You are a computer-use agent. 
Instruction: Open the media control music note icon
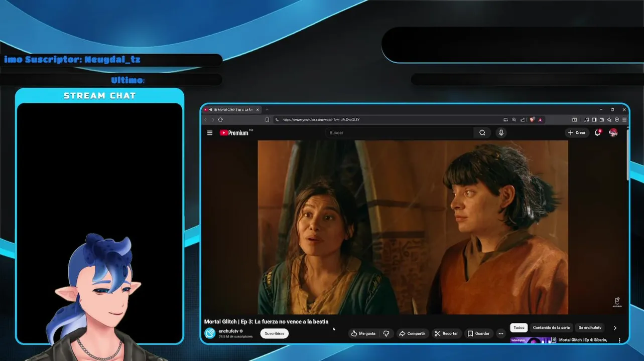coord(586,120)
